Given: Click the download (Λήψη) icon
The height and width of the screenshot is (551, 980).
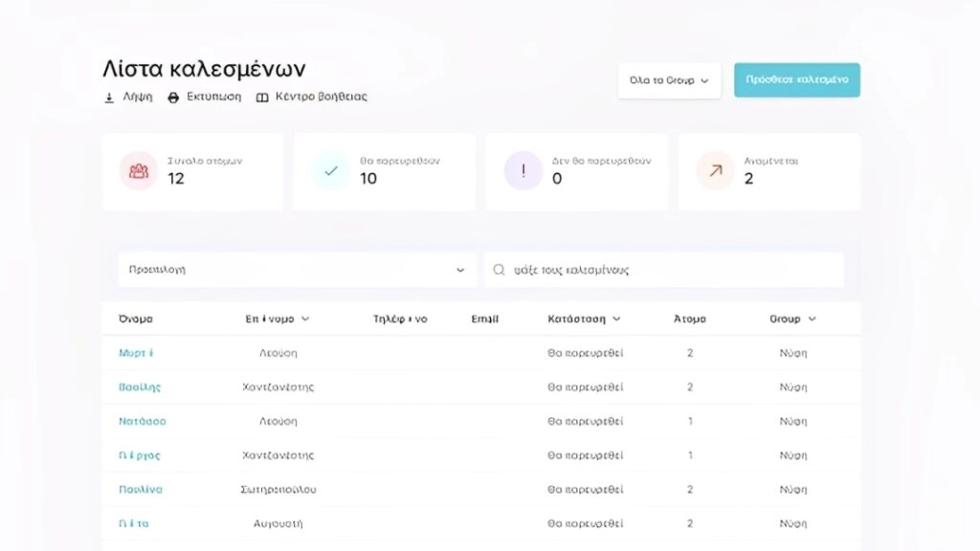Looking at the screenshot, I should [109, 98].
